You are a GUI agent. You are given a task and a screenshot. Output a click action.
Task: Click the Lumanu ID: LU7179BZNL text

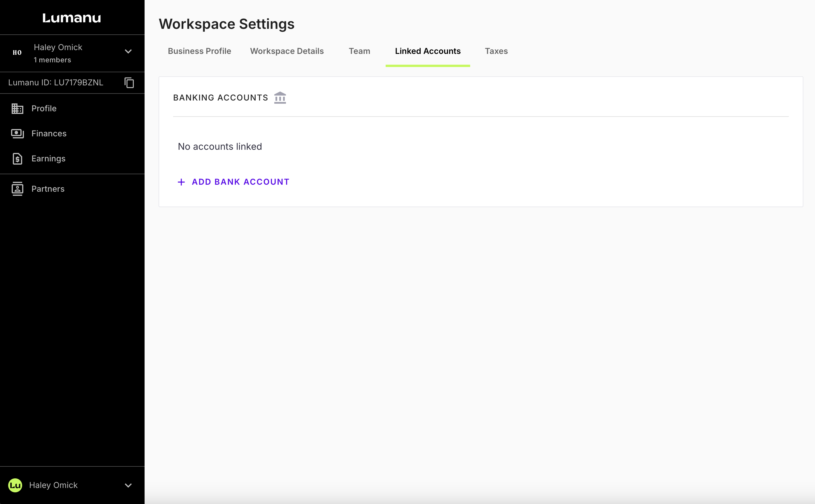(x=56, y=82)
